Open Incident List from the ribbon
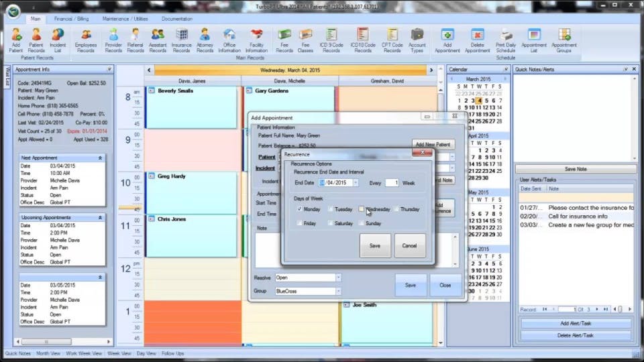 (x=58, y=40)
